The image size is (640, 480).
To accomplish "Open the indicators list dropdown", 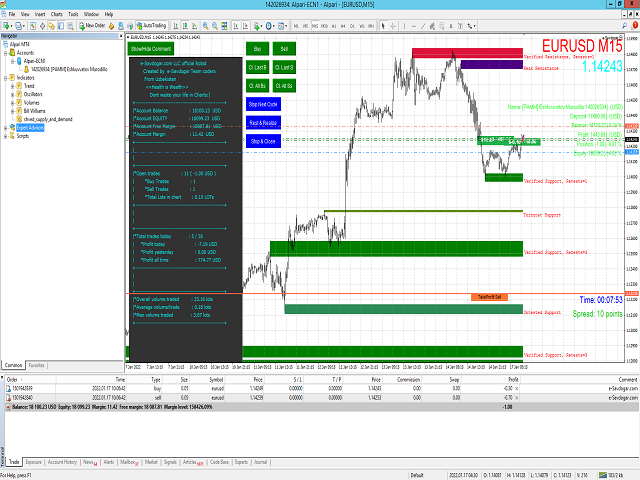I will (258, 26).
